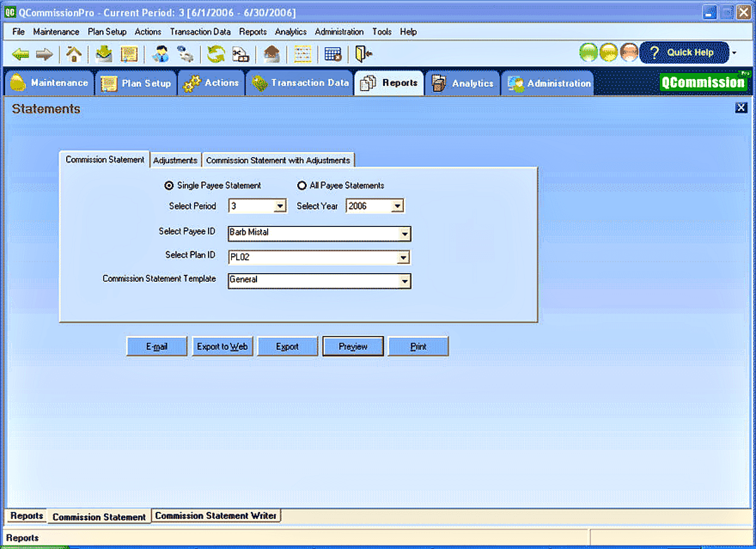The width and height of the screenshot is (756, 549).
Task: Select the Adjustments tab
Action: (x=175, y=160)
